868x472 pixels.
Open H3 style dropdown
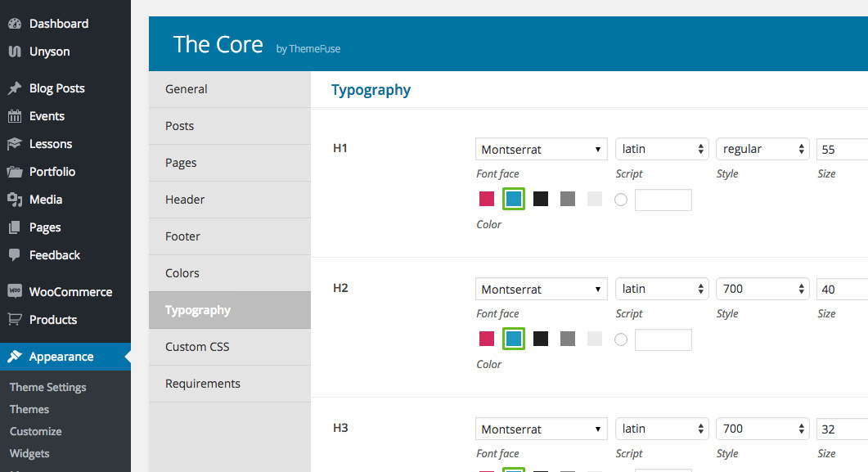(x=762, y=429)
